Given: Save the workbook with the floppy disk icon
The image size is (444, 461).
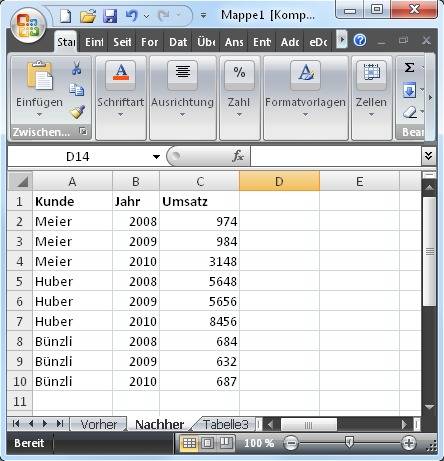Looking at the screenshot, I should [x=110, y=16].
